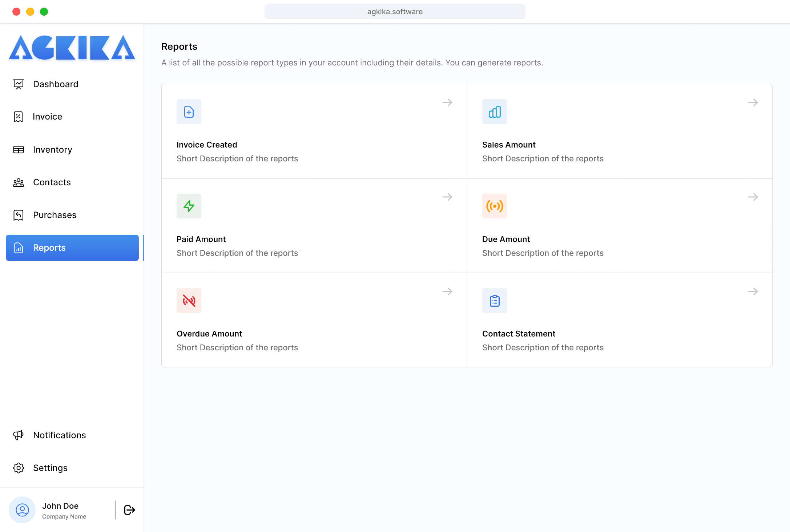790x532 pixels.
Task: Click the red Overdue Amount crossed-signal icon
Action: (189, 301)
